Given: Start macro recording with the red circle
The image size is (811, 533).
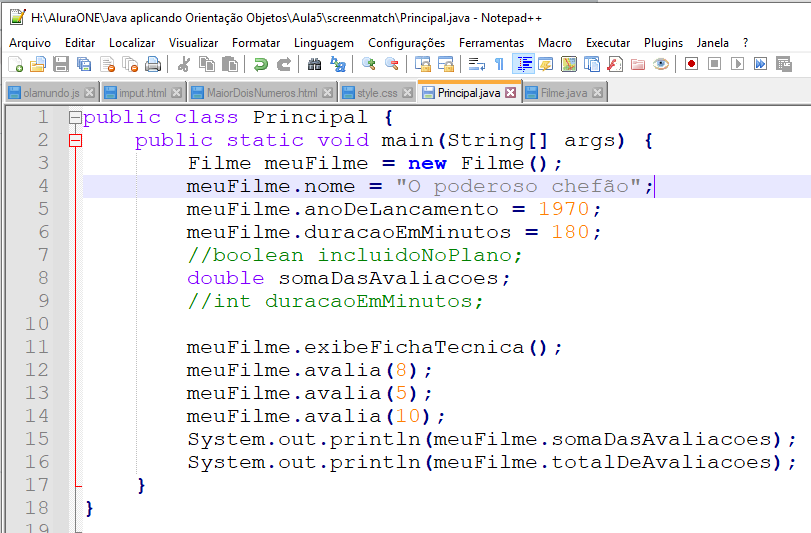Looking at the screenshot, I should pyautogui.click(x=692, y=64).
